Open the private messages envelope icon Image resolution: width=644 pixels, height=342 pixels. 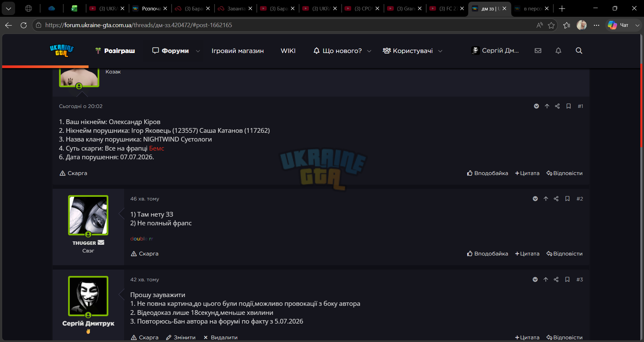pos(538,51)
